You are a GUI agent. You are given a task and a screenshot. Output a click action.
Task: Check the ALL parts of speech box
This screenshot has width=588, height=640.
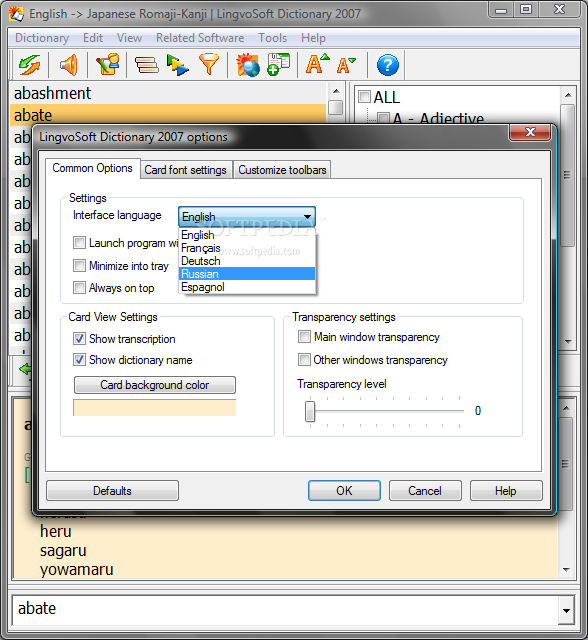click(x=364, y=97)
